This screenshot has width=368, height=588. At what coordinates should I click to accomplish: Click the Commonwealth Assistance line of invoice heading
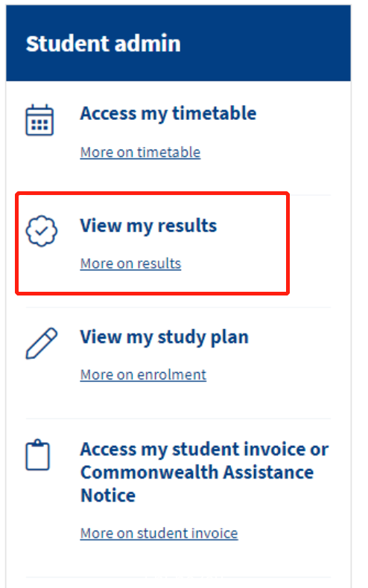197,472
